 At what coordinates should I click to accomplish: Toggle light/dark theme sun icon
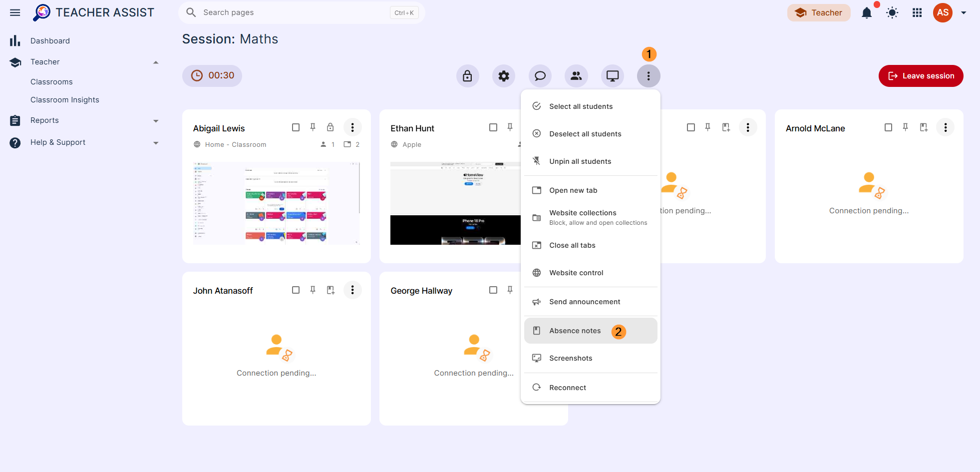[892, 13]
